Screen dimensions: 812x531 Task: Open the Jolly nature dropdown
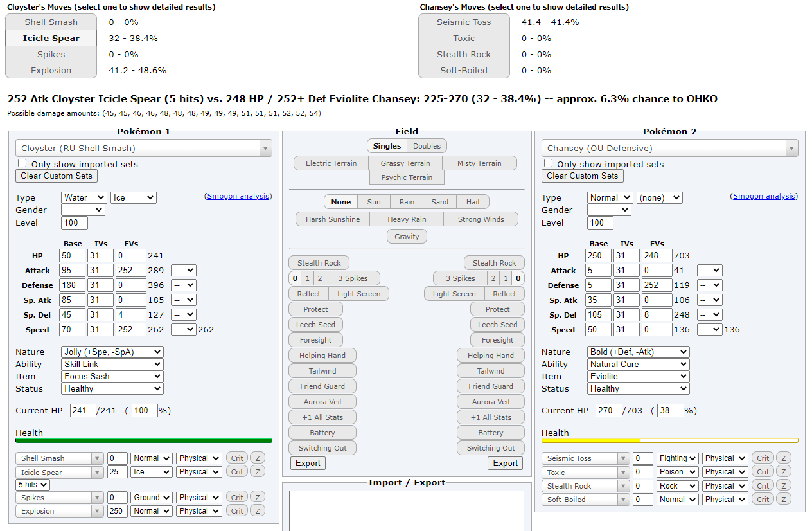tap(112, 352)
